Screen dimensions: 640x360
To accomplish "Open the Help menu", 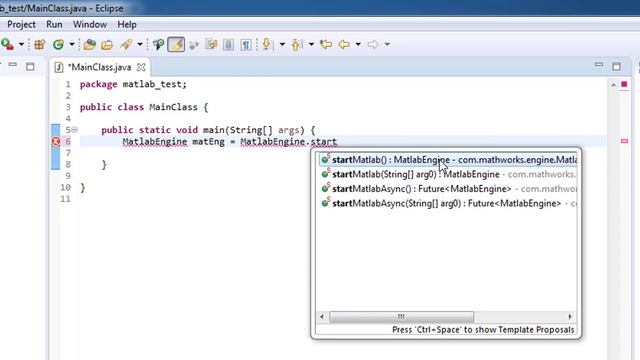I will click(127, 24).
